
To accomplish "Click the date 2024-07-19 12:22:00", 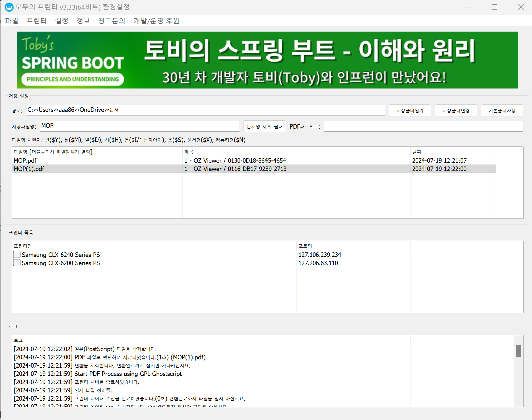I will coord(440,169).
